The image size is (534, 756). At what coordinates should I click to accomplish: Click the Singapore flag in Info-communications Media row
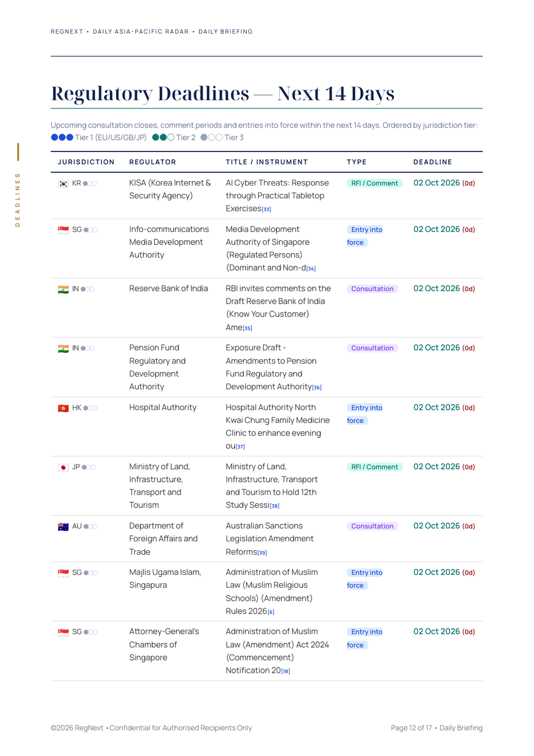(63, 230)
